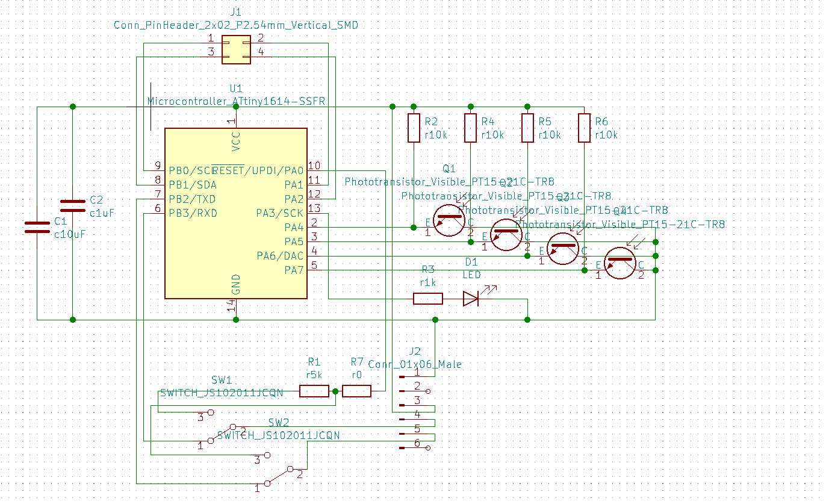This screenshot has height=504, width=826.
Task: Click the C1 reference label
Action: [61, 222]
